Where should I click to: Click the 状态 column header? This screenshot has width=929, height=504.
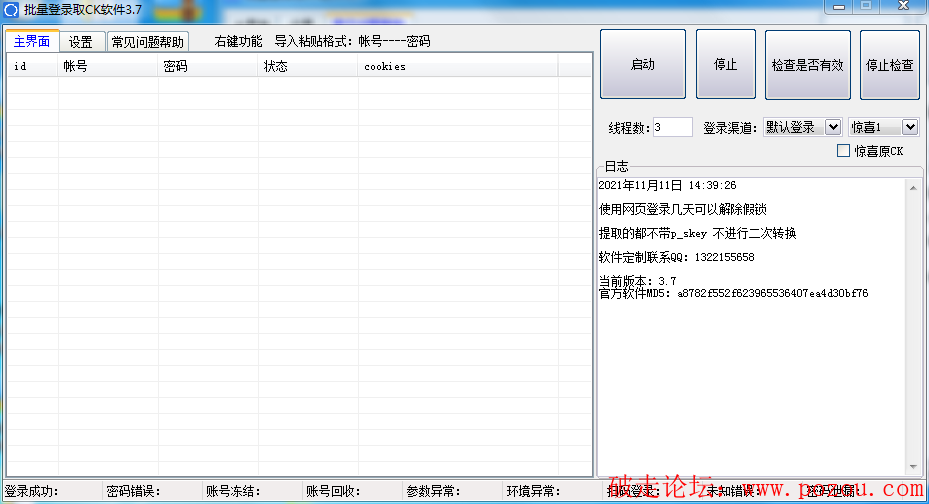click(x=308, y=66)
